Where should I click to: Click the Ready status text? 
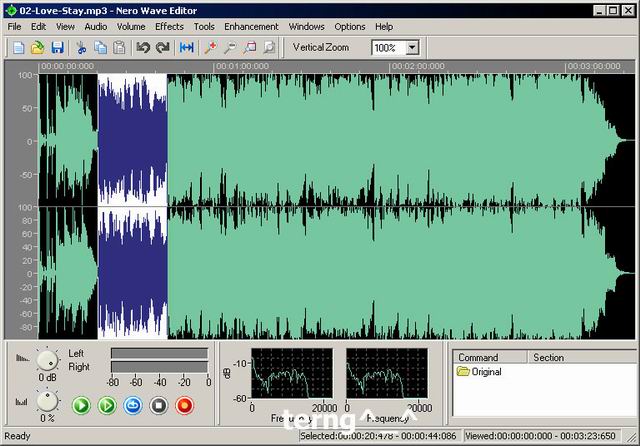pos(18,436)
